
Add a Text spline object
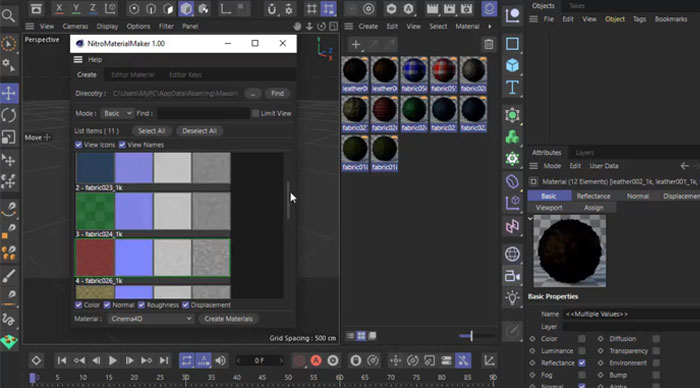[512, 88]
